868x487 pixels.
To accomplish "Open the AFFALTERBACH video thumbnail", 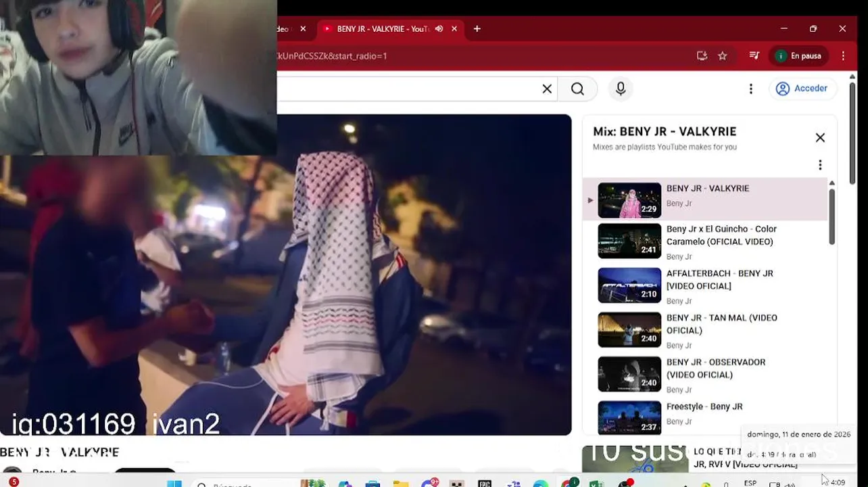I will (629, 285).
